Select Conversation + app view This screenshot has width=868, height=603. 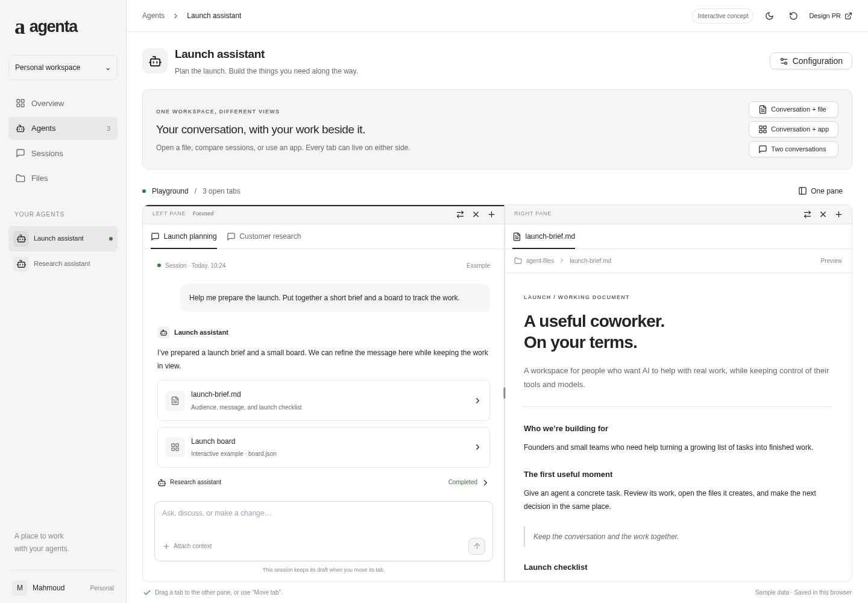tap(793, 129)
